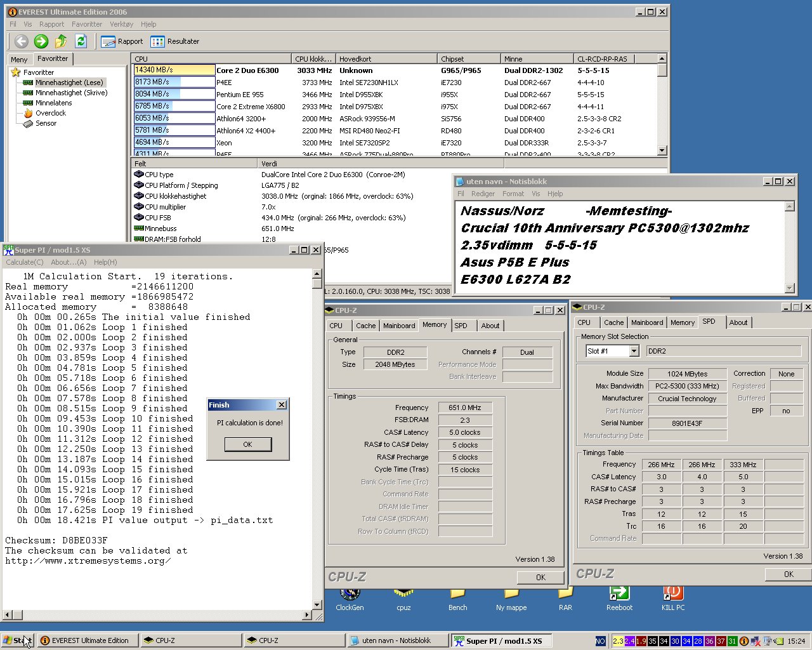This screenshot has height=650, width=812.
Task: Switch to the About tab in left CPU-Z
Action: [x=490, y=326]
